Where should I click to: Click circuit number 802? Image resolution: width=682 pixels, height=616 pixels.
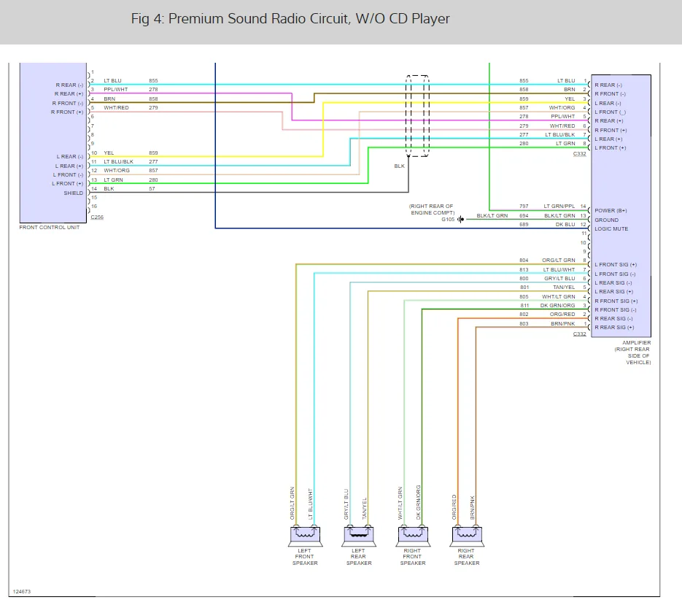(x=524, y=315)
